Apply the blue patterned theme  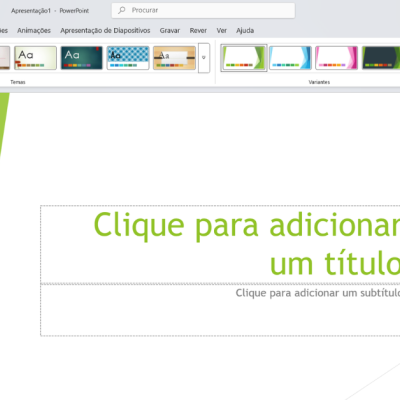click(x=128, y=58)
